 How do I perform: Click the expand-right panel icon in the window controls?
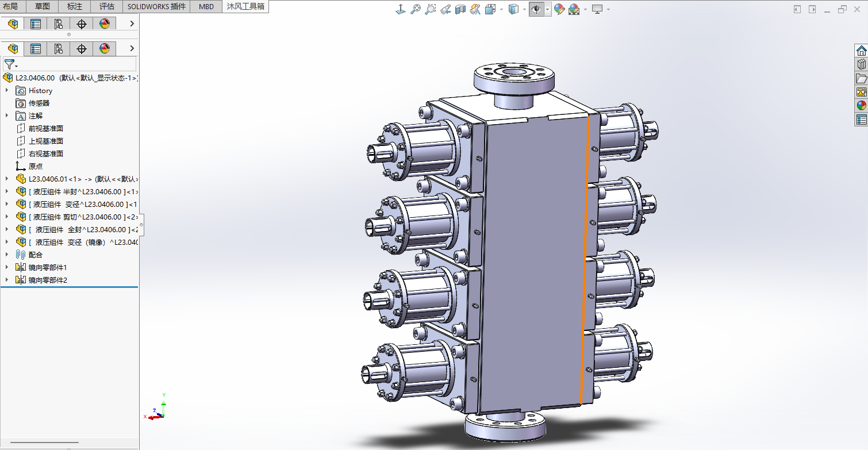click(812, 9)
